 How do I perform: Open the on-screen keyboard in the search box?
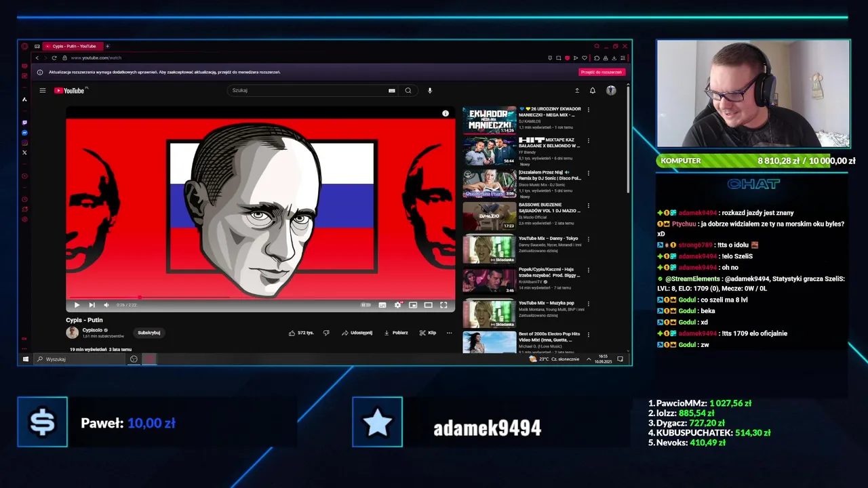point(391,90)
